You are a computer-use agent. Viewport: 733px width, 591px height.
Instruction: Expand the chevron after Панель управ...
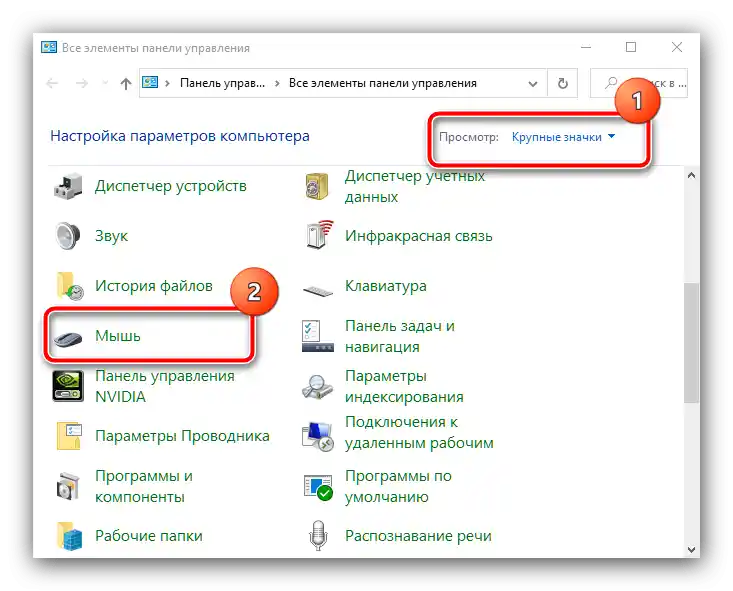(x=277, y=83)
